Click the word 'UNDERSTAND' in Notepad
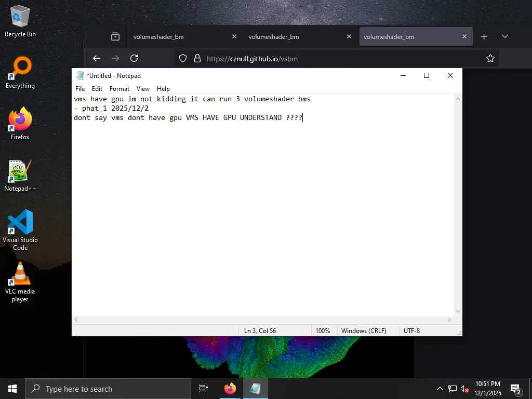This screenshot has height=399, width=532. click(x=261, y=117)
